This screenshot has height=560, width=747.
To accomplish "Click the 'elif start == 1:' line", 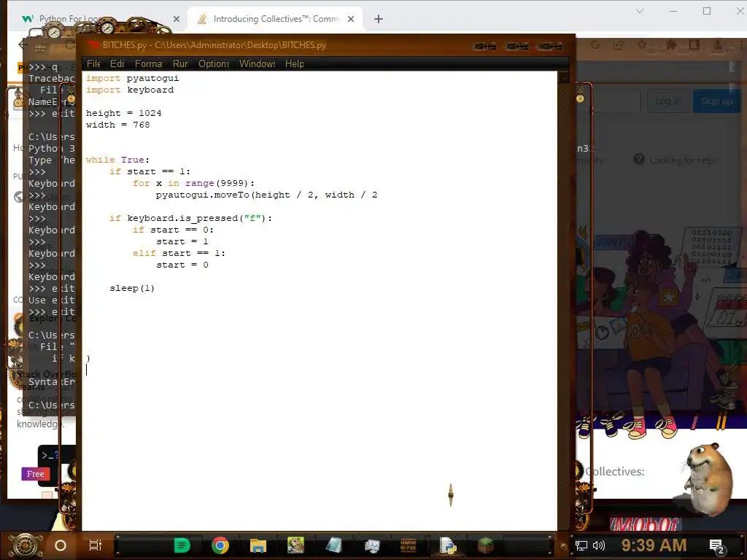I will pos(179,253).
